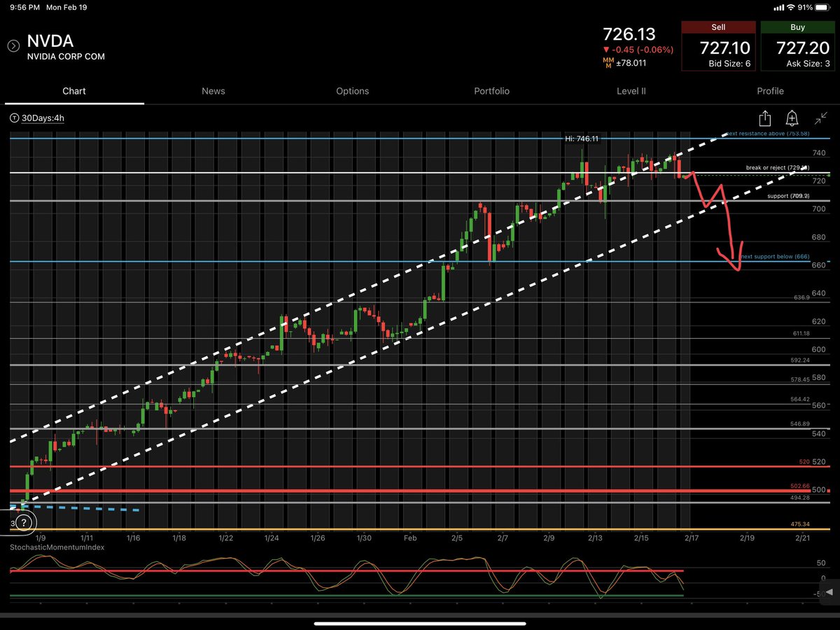The image size is (840, 630).
Task: Tap the Wi-Fi status icon
Action: point(790,8)
